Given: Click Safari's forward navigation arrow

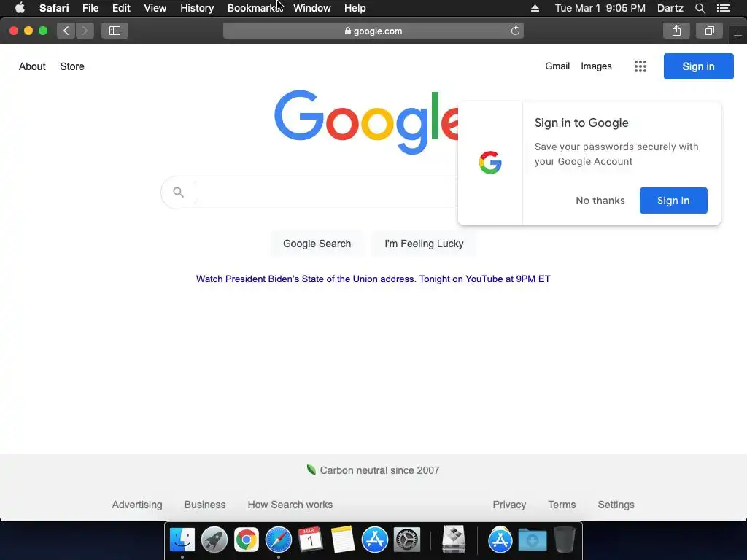Looking at the screenshot, I should click(x=85, y=31).
